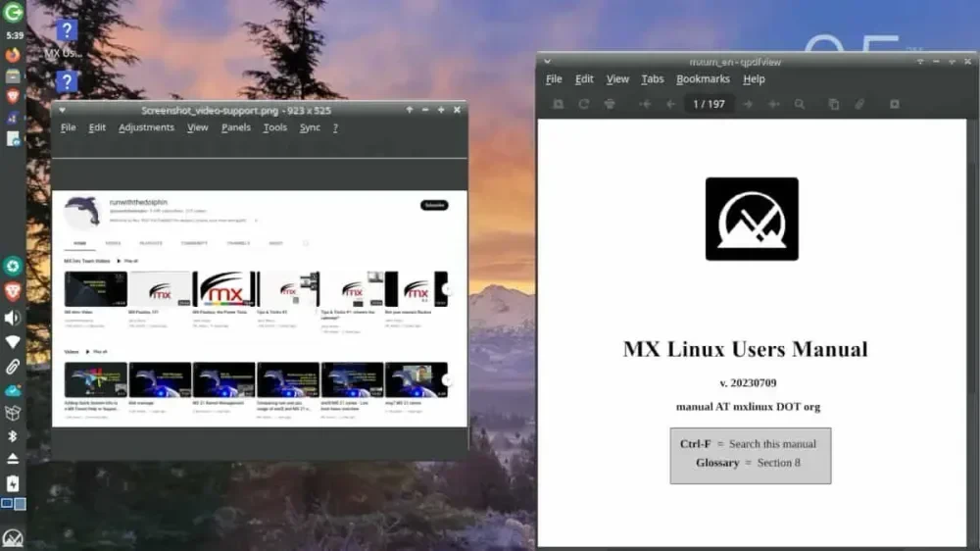The image size is (980, 551).
Task: Open the View menu in qpdfview
Action: tap(616, 78)
